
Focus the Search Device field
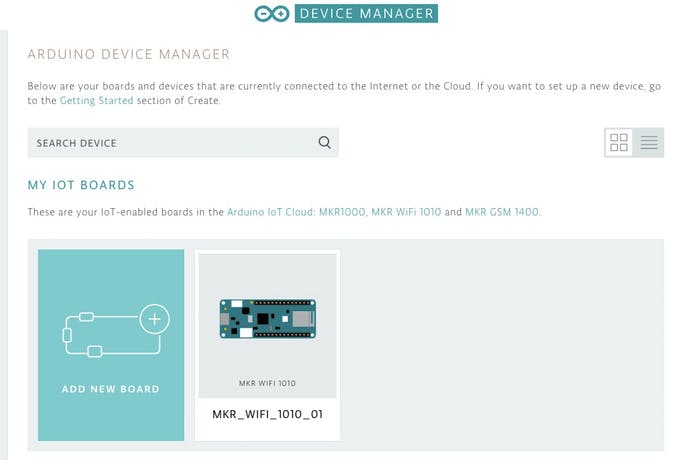coord(183,143)
